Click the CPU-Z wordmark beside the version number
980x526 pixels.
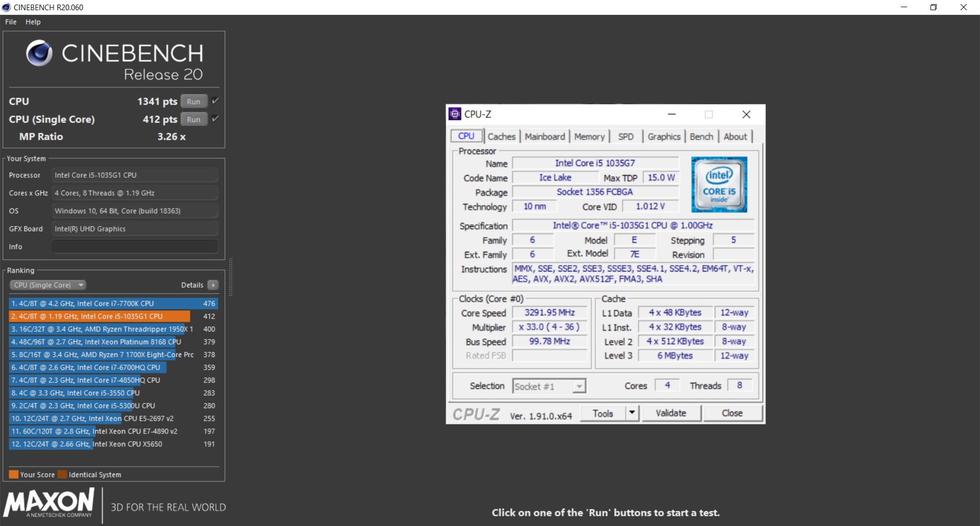(x=476, y=414)
